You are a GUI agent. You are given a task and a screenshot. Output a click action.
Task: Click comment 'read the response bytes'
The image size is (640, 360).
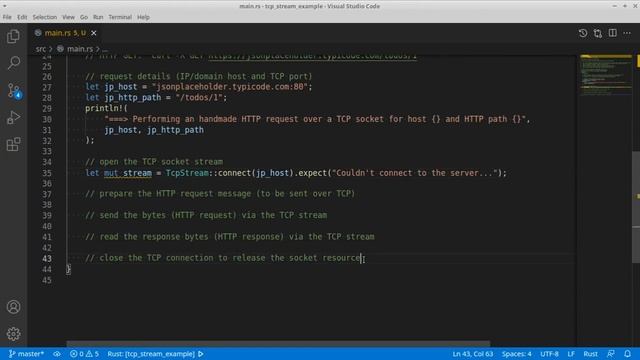tap(230, 237)
